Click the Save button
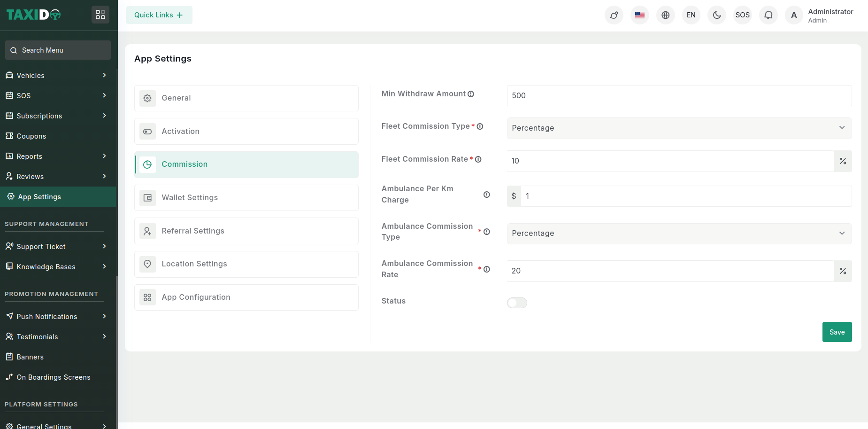Viewport: 868px width, 429px height. tap(837, 332)
